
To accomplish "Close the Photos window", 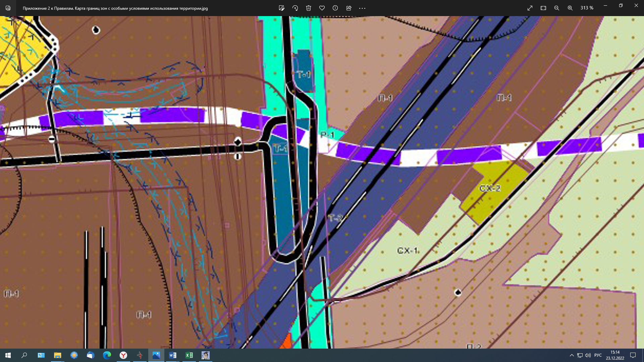I will [636, 6].
